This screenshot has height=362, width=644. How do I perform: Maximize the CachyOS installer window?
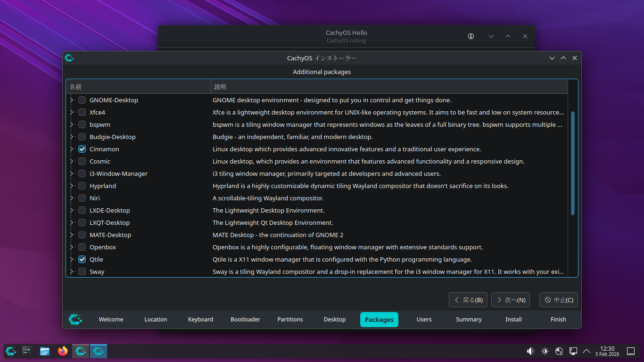click(563, 58)
